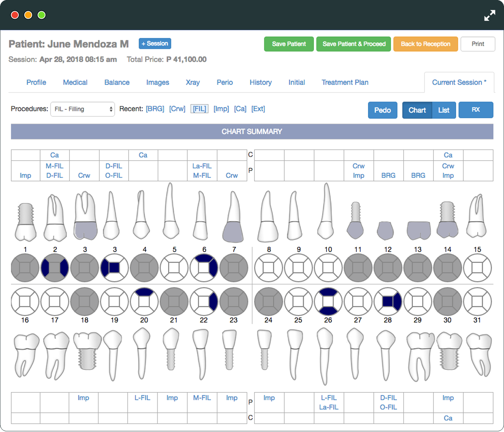Open the Procedures dropdown showing FIL - Filling
504x432 pixels.
82,109
